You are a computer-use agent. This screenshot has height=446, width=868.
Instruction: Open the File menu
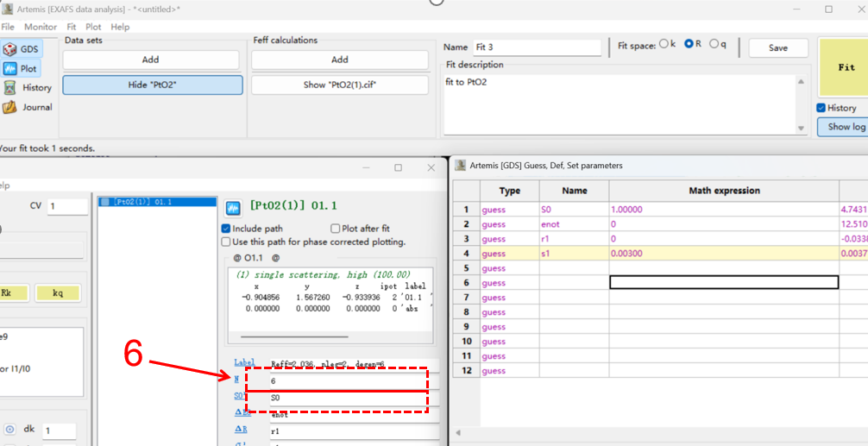coord(8,27)
